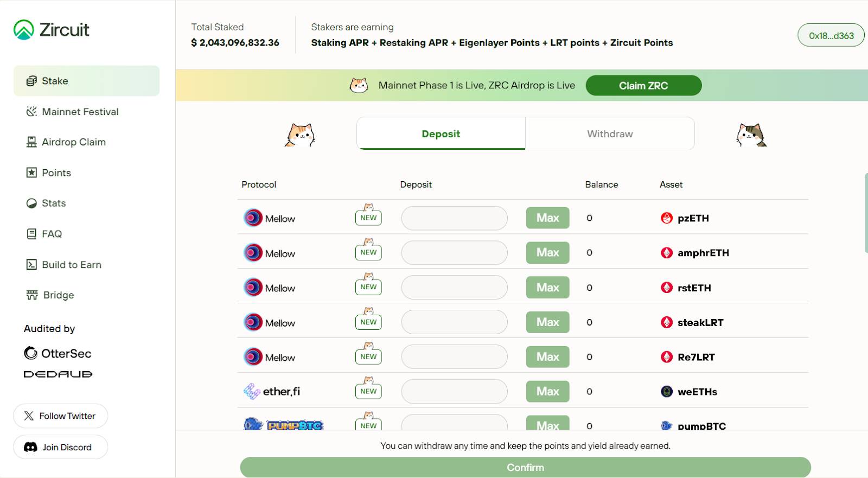Focus the Re7LRT deposit input
The width and height of the screenshot is (868, 478).
pyautogui.click(x=455, y=357)
